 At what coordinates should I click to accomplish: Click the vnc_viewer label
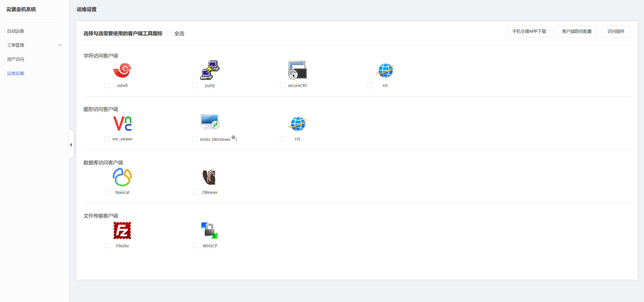click(122, 139)
